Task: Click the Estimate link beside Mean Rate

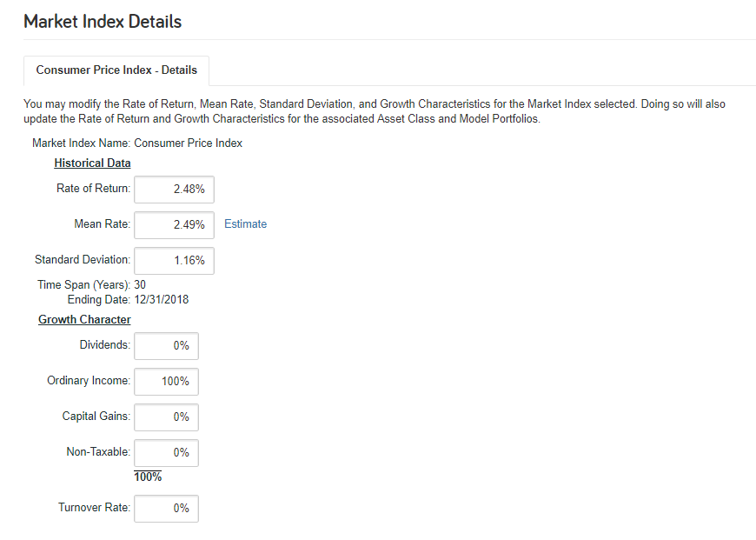Action: 245,224
